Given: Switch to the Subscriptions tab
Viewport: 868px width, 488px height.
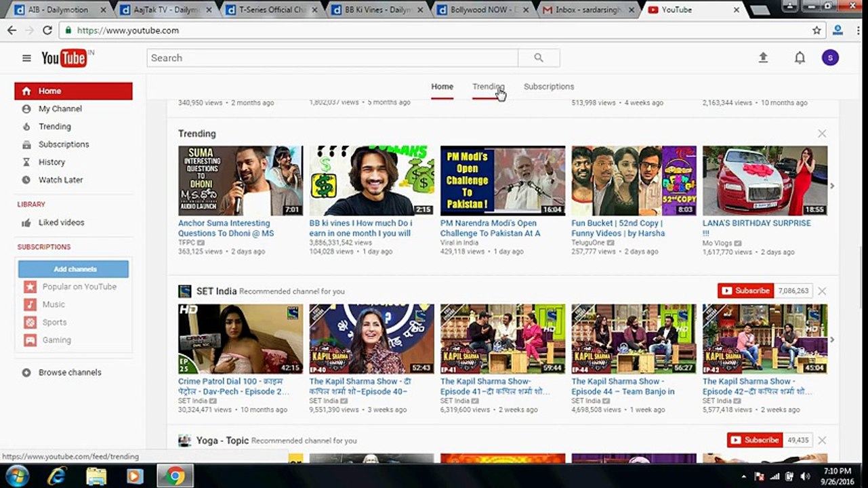Looking at the screenshot, I should click(x=549, y=87).
